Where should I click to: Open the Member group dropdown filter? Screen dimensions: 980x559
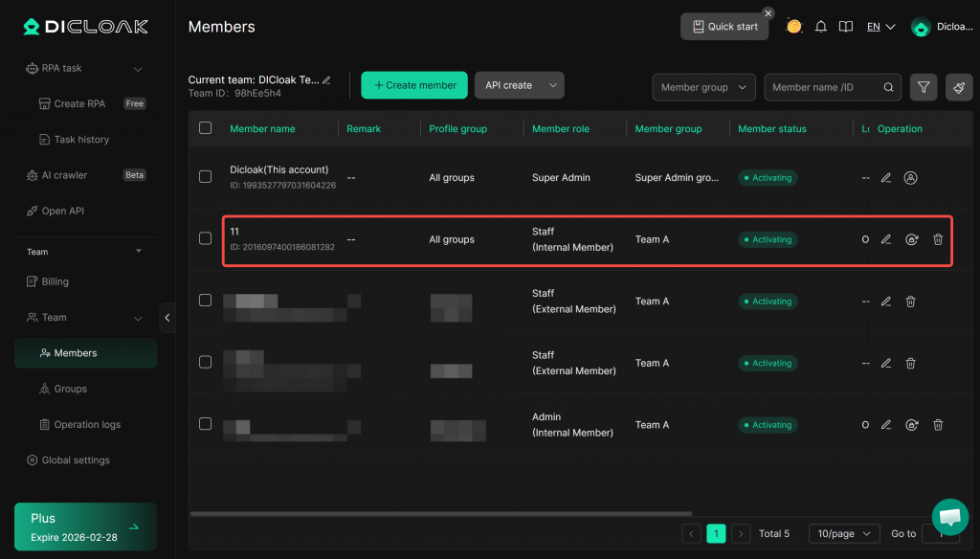coord(703,87)
